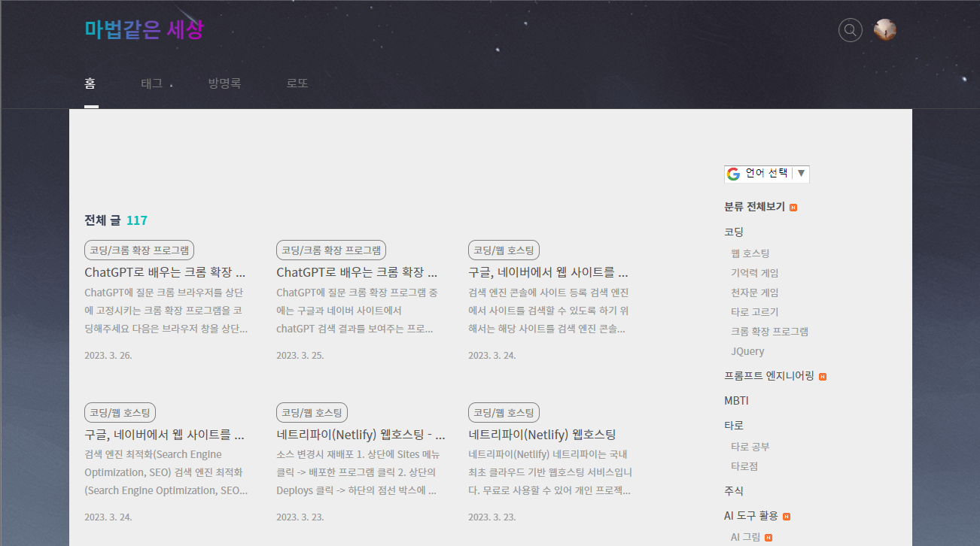
Task: Click the N badge next to AI 도구 활용
Action: pyautogui.click(x=787, y=516)
